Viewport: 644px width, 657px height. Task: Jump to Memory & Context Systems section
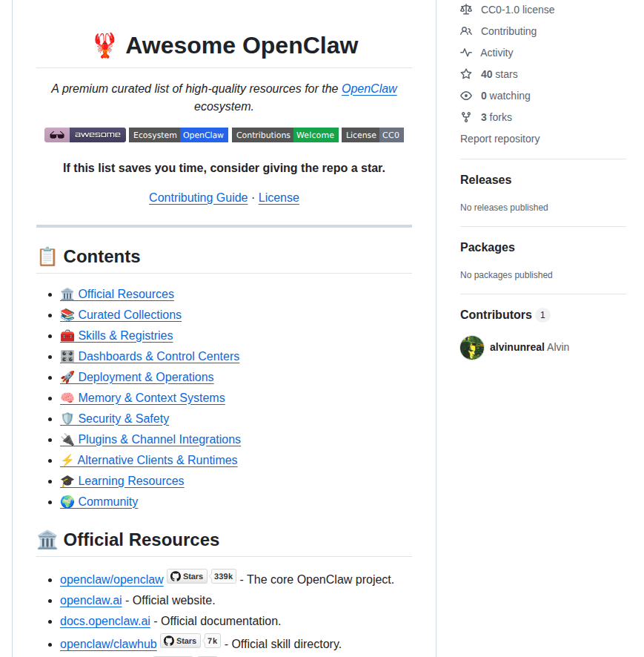point(143,397)
